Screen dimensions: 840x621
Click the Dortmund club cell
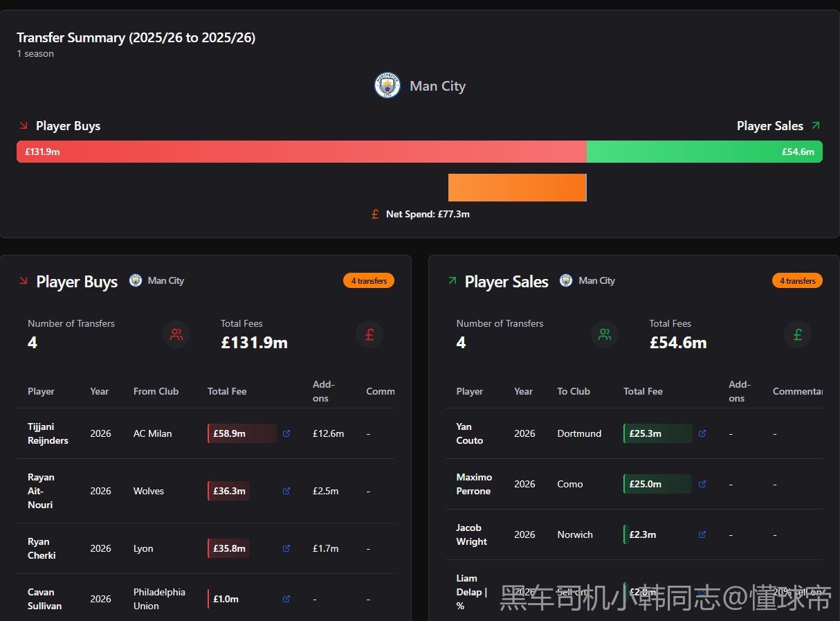pos(579,433)
